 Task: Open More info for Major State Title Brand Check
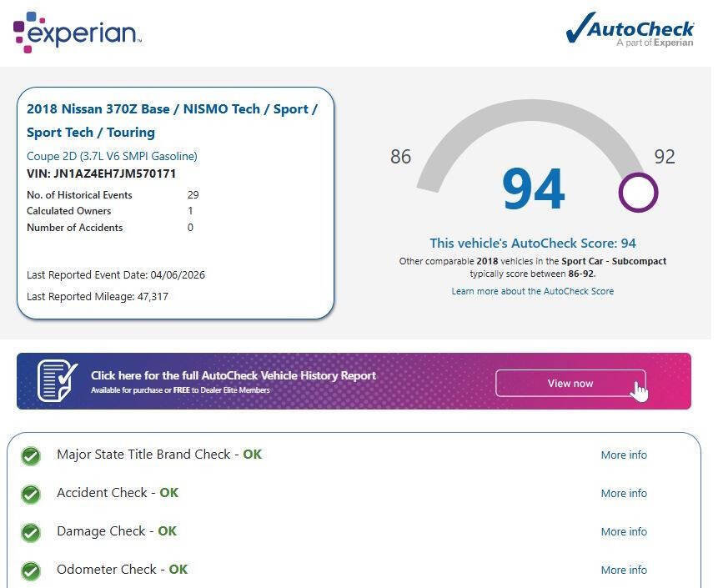point(624,455)
